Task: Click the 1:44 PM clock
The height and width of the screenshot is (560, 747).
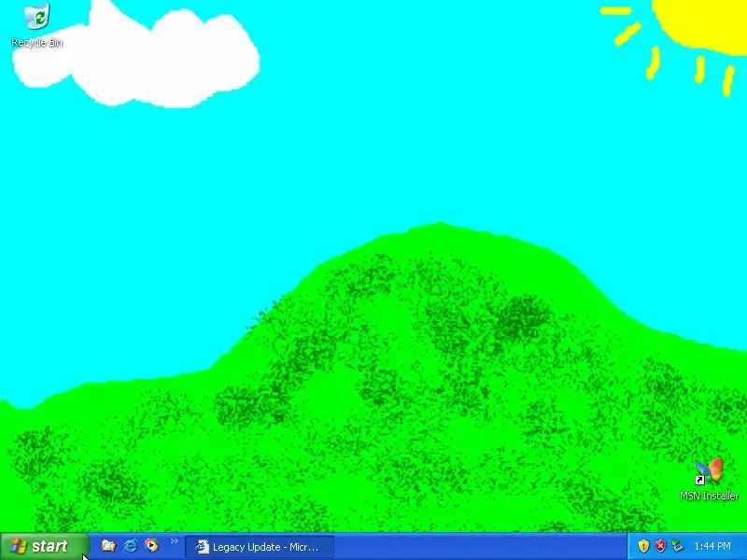Action: click(712, 546)
